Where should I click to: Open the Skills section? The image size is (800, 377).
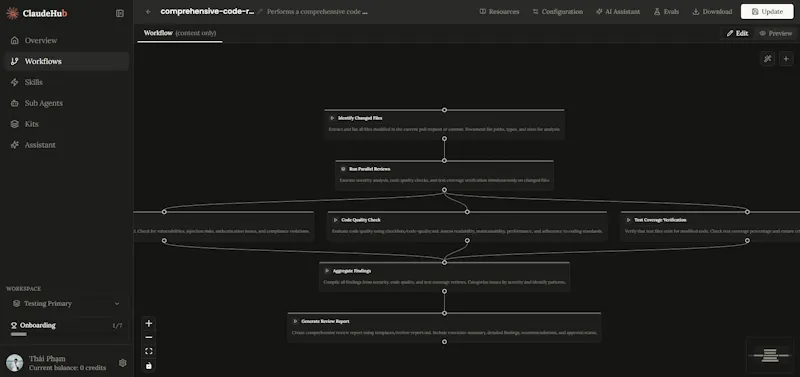coord(66,82)
